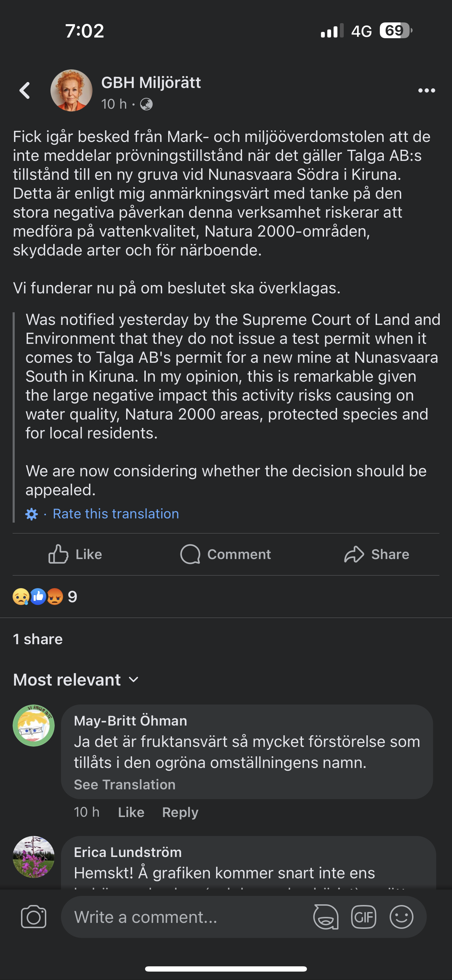The image size is (452, 980).
Task: Open camera icon to attach photo
Action: click(x=34, y=917)
